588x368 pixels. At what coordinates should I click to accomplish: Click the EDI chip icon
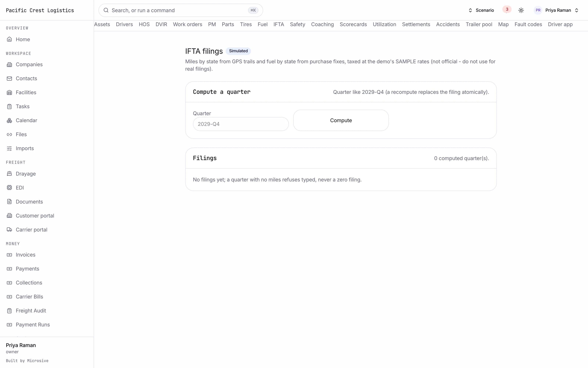9,188
